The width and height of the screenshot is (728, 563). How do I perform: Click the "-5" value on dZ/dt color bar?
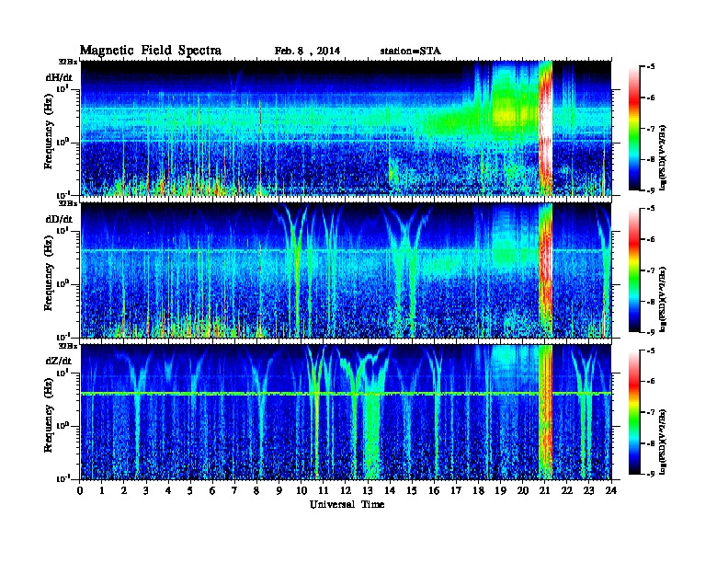click(x=651, y=350)
